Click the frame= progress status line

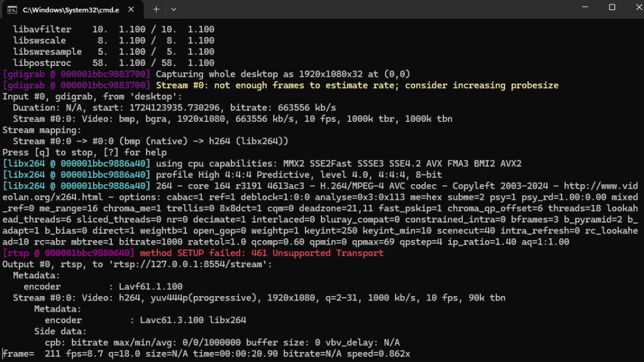[206, 354]
